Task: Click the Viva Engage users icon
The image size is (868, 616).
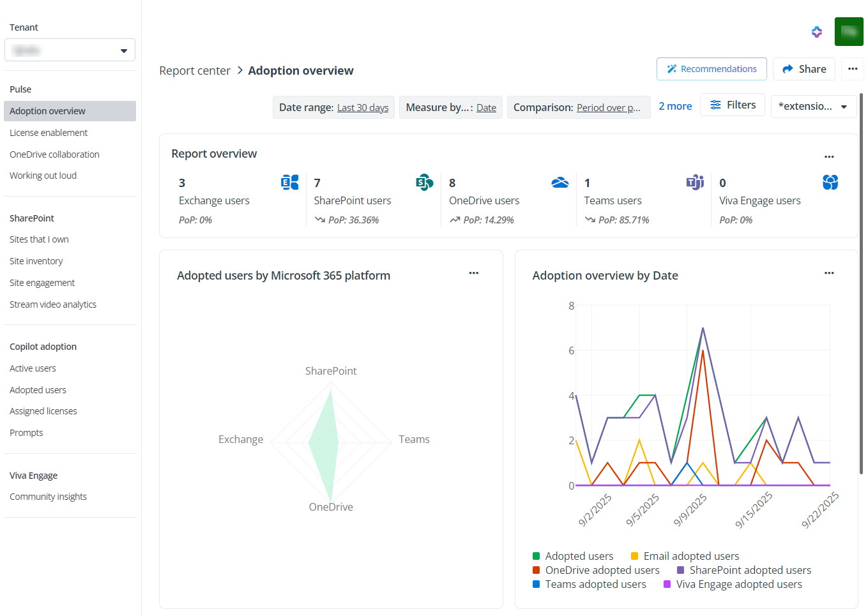Action: click(830, 182)
